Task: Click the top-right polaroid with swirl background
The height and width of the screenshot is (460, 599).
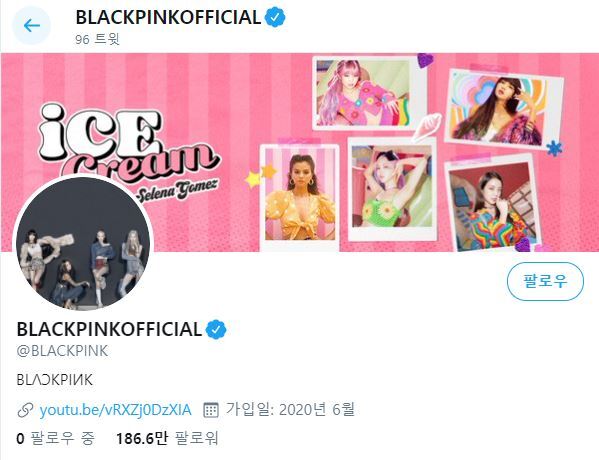Action: pos(503,110)
